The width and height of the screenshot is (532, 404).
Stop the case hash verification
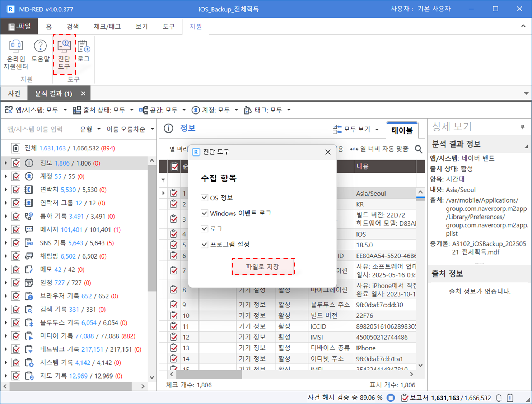(391, 398)
